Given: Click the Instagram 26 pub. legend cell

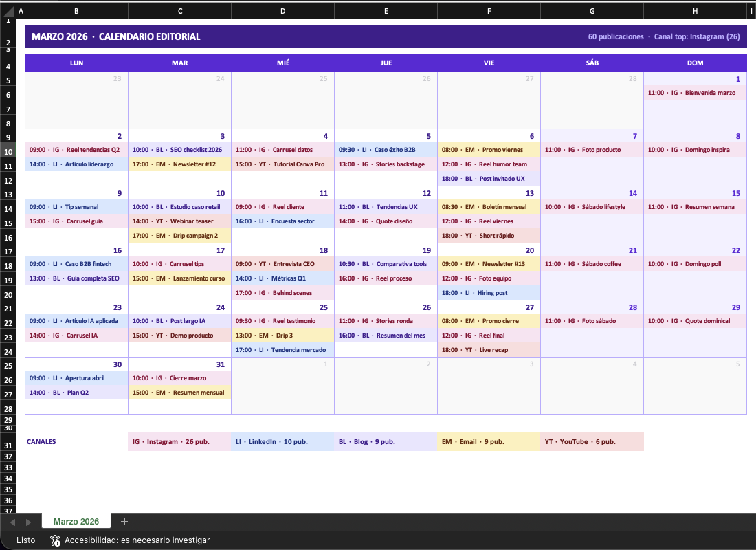Looking at the screenshot, I should [x=180, y=442].
